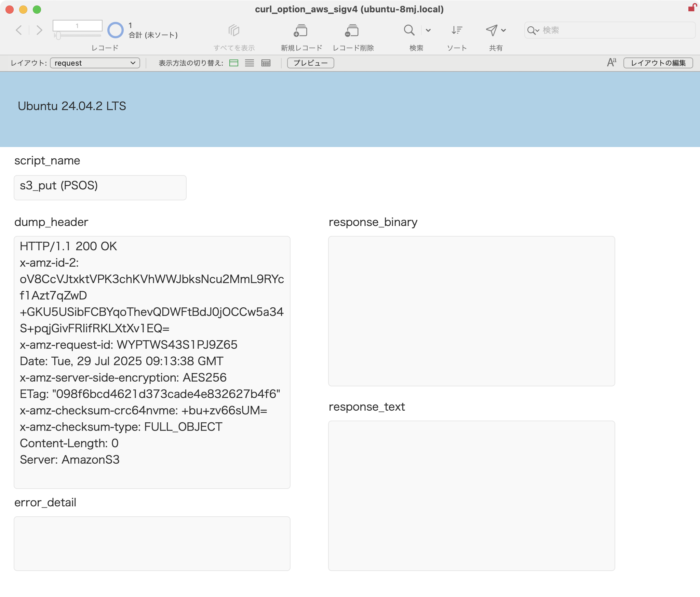Click the x-amz-server-side-encryption: AES256 line
Image resolution: width=700 pixels, height=597 pixels.
pyautogui.click(x=123, y=377)
